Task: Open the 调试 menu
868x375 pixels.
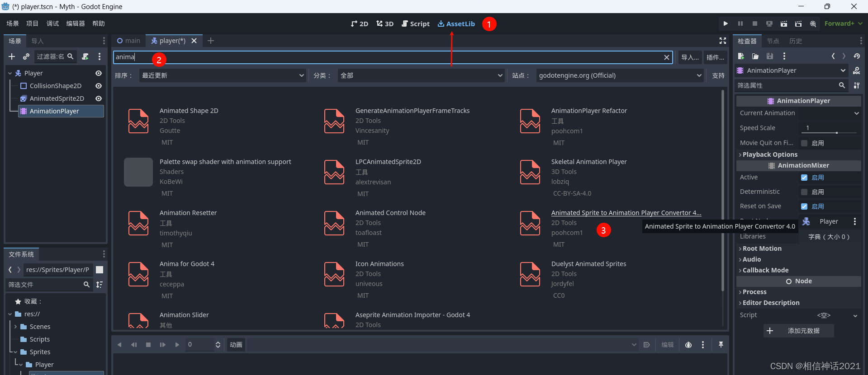Action: click(x=52, y=23)
